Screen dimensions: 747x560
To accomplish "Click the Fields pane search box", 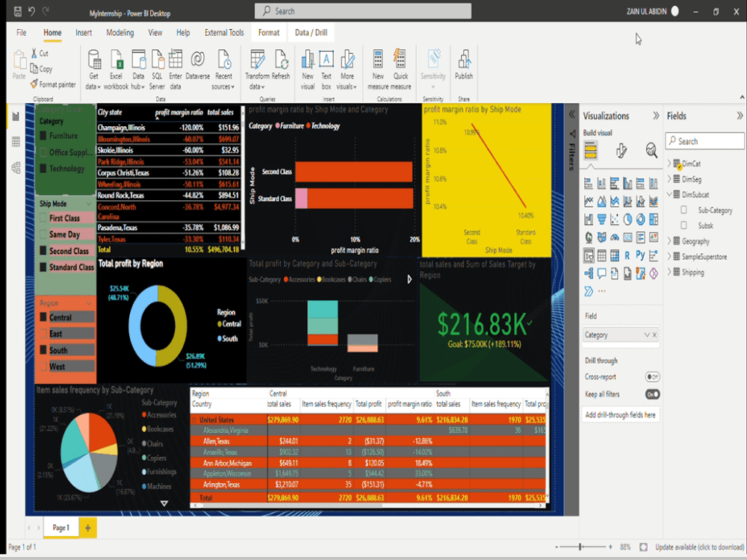I will (704, 140).
